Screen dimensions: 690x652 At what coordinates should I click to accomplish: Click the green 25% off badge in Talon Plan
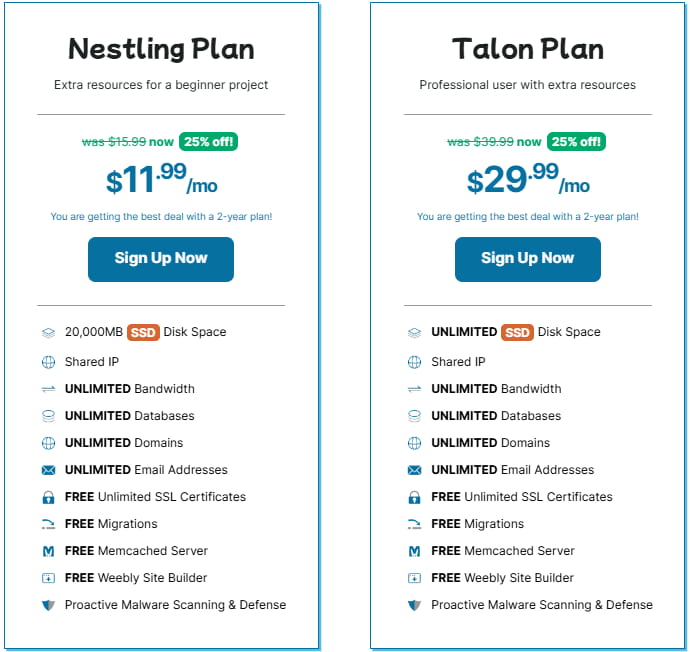[x=576, y=142]
